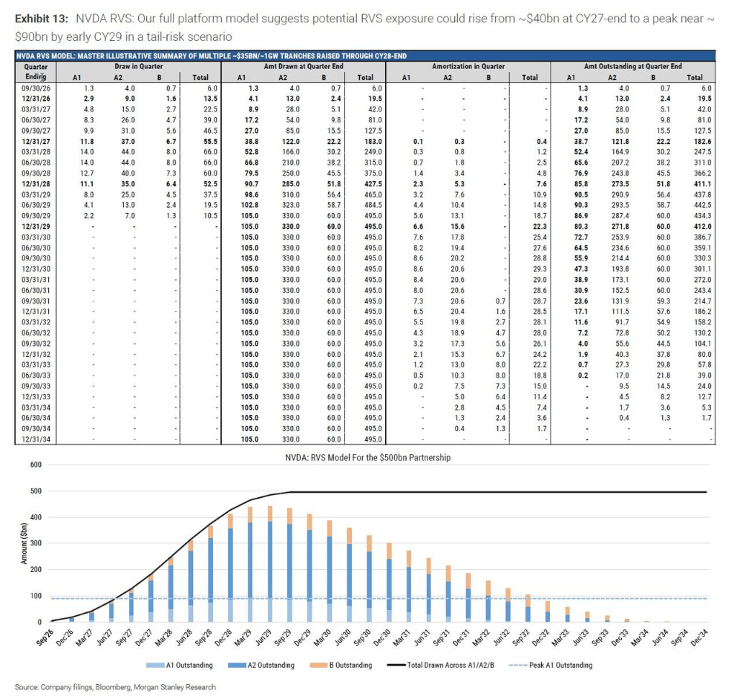Select the 'Amt Drawn at Quarter End' header
737x700 pixels.
pyautogui.click(x=304, y=66)
